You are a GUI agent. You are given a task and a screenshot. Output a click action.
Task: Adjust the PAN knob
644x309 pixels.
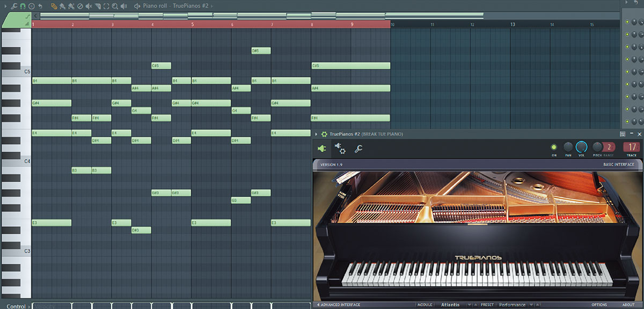pos(568,147)
